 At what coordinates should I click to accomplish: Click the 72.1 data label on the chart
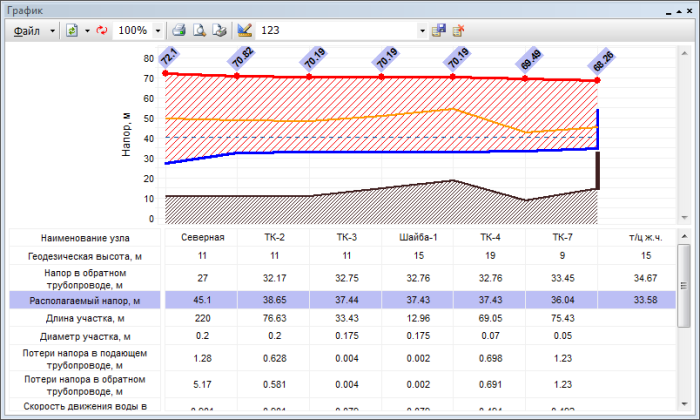168,56
